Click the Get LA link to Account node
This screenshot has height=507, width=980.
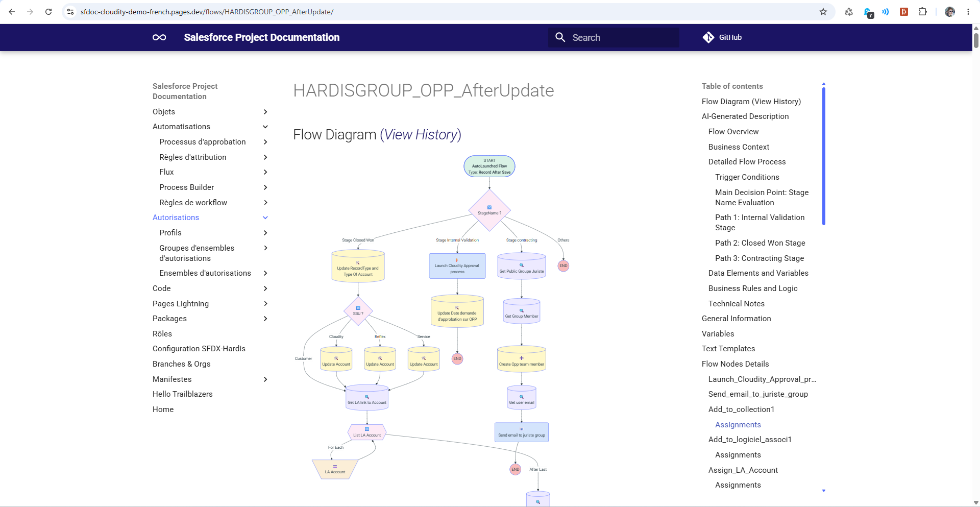pos(367,398)
